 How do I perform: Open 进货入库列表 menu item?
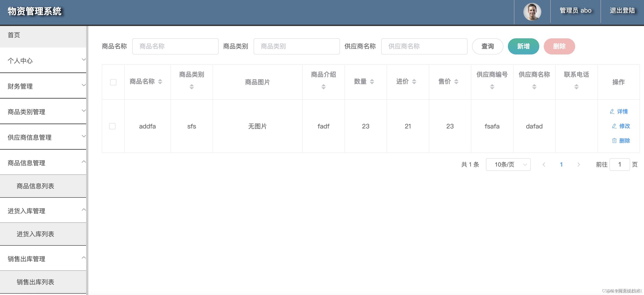(35, 234)
